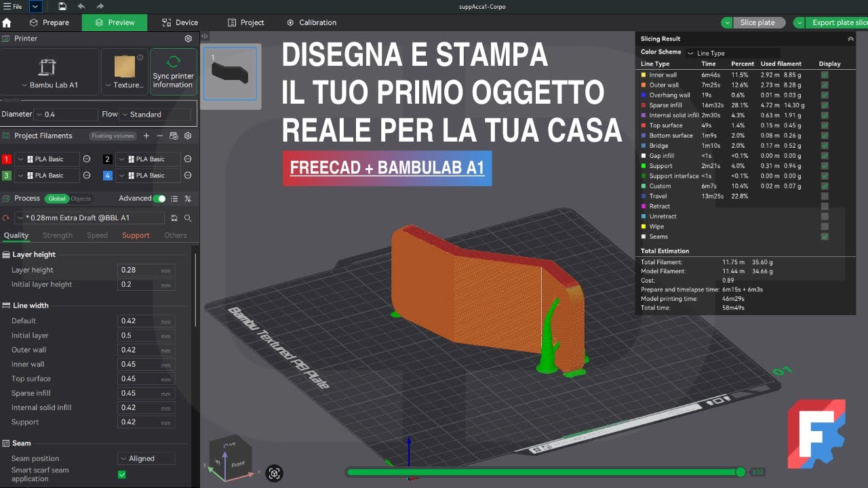Open Printer settings gear icon
Viewport: 868px width, 488px height.
[188, 39]
